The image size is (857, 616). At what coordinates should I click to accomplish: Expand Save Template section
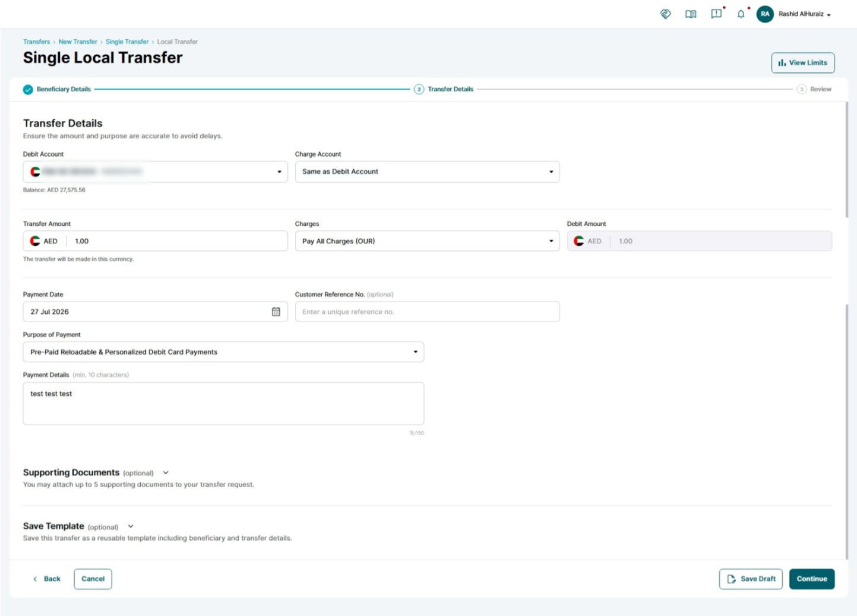click(x=131, y=526)
